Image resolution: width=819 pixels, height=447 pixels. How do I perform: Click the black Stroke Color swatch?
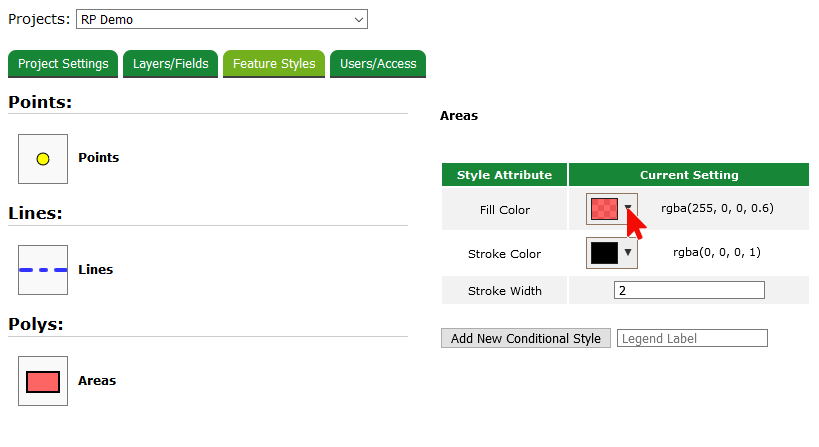click(x=604, y=253)
